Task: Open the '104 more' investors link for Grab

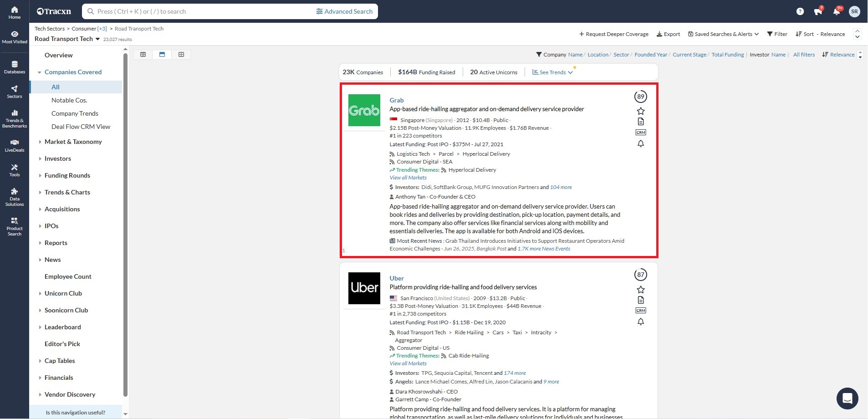Action: click(561, 187)
